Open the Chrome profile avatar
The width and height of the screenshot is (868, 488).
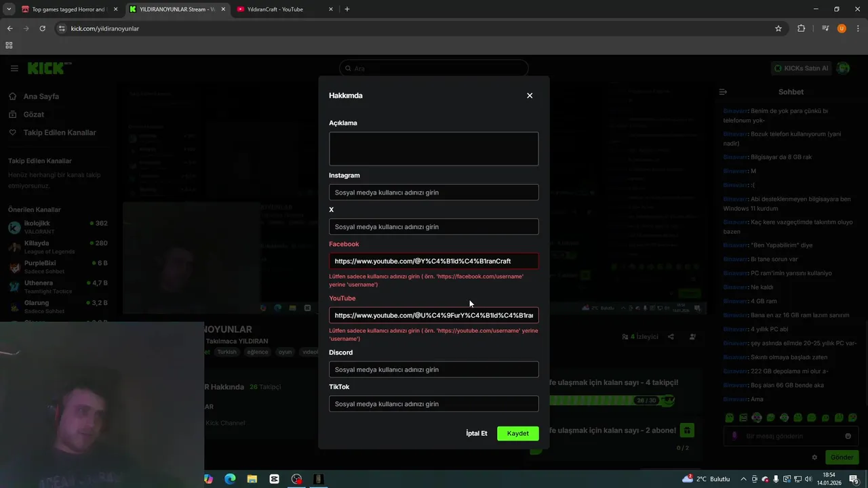tap(842, 28)
